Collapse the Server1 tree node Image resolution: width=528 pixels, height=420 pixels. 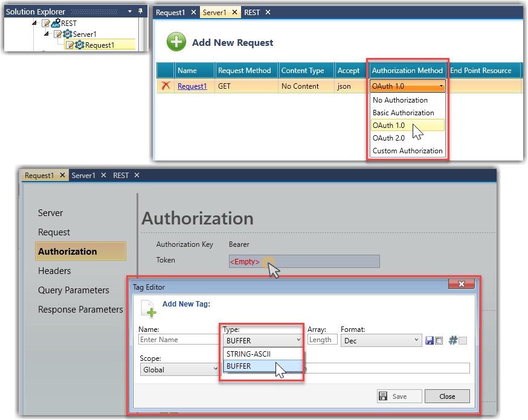(47, 34)
